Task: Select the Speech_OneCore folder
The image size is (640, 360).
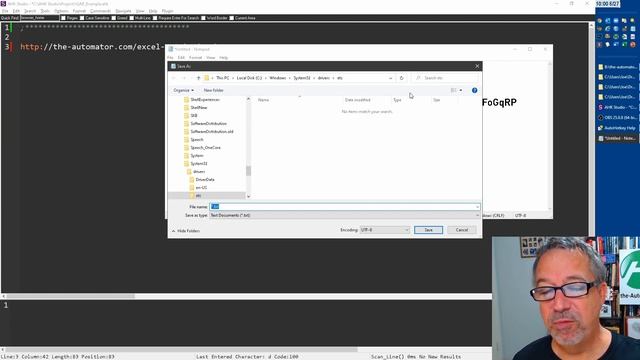Action: [205, 148]
